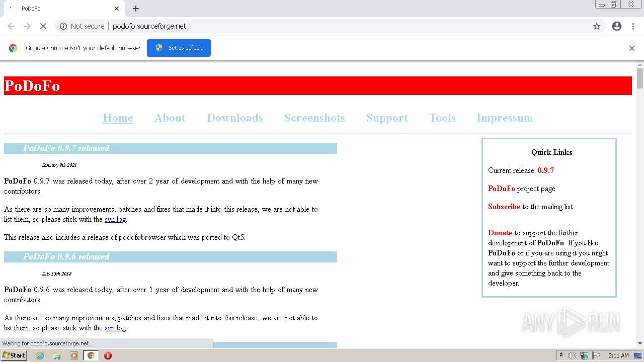Click the page scrollbar up arrow
Screen dimensions: 644x362
click(640, 64)
